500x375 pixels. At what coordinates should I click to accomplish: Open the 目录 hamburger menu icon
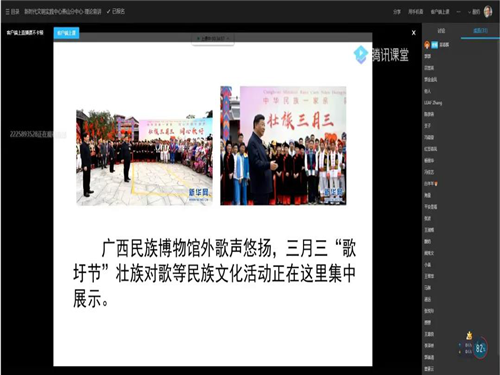(7, 12)
